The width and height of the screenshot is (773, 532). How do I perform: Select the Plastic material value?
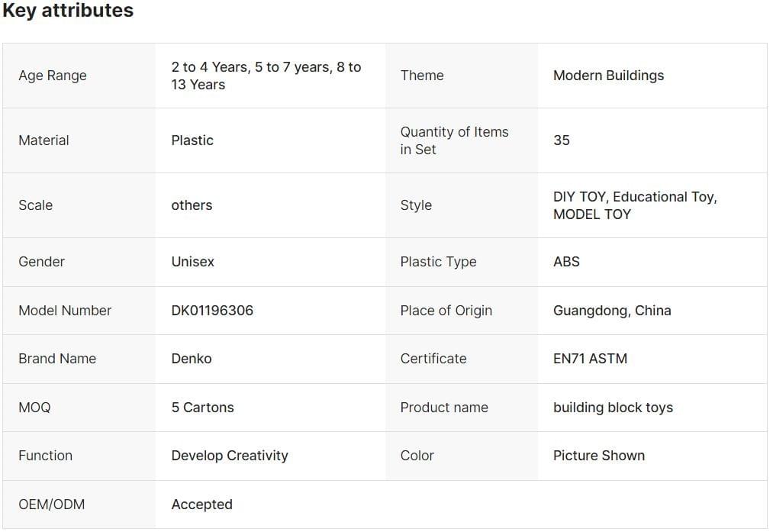pos(192,140)
